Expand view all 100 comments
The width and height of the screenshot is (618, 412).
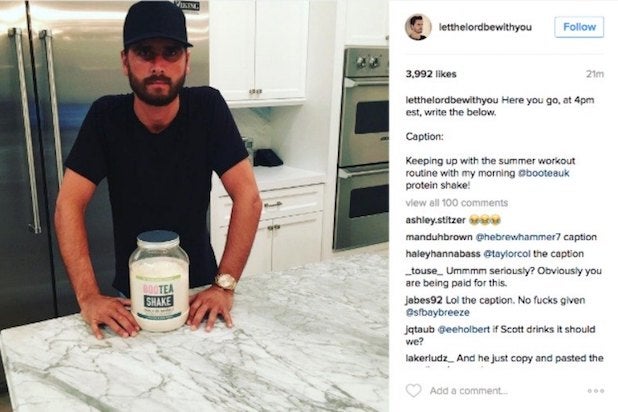[x=456, y=203]
